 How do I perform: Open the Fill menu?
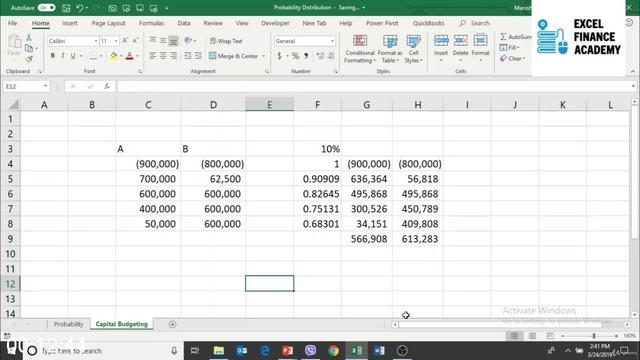[x=509, y=48]
